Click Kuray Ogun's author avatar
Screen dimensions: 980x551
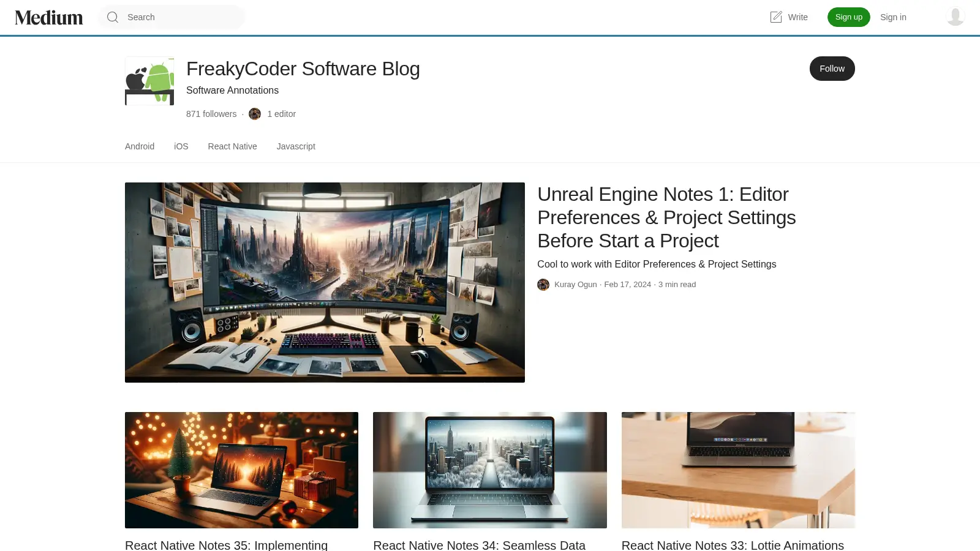[543, 285]
